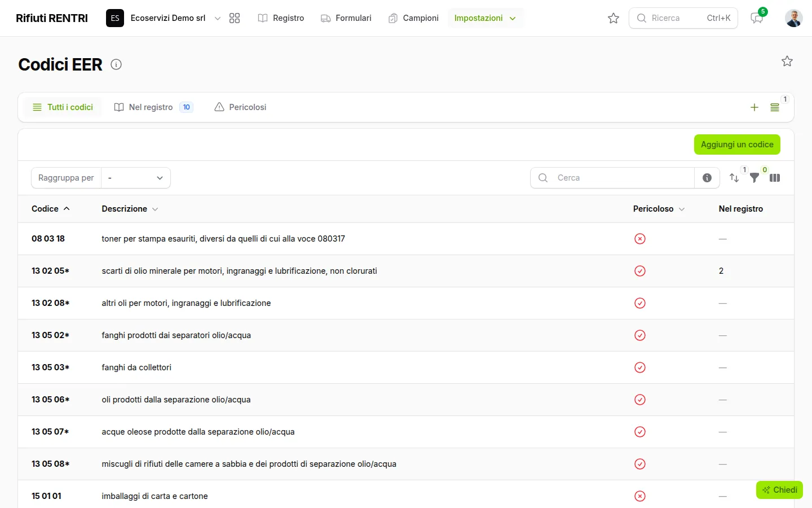Open row code 13 05 03*
812x508 pixels.
(50, 367)
